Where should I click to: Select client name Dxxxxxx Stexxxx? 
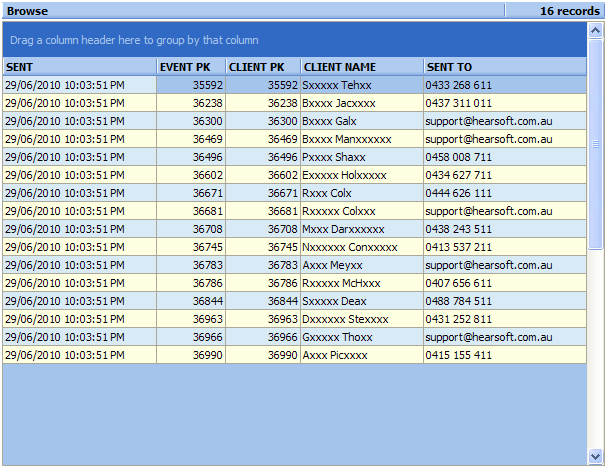(x=345, y=319)
